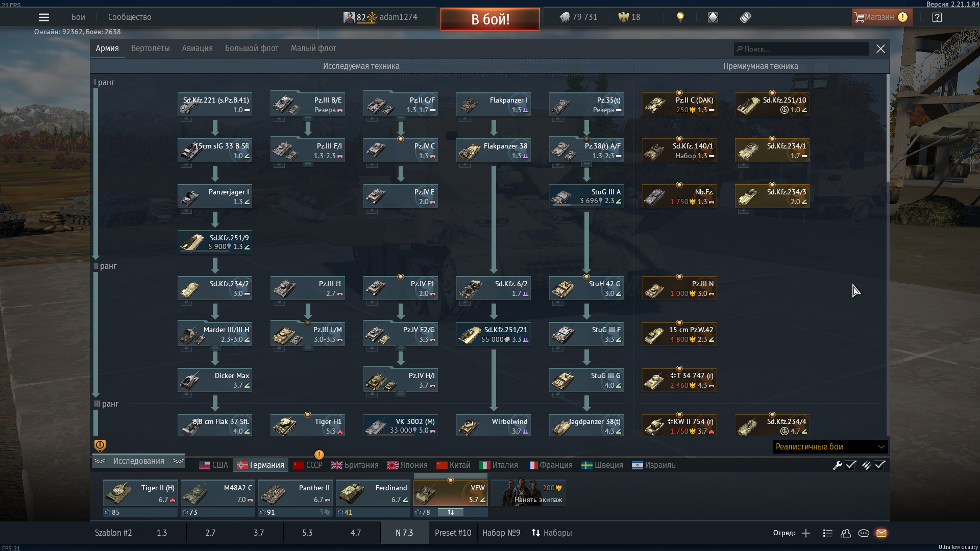
Task: Open the main hamburger menu
Action: pyautogui.click(x=44, y=17)
